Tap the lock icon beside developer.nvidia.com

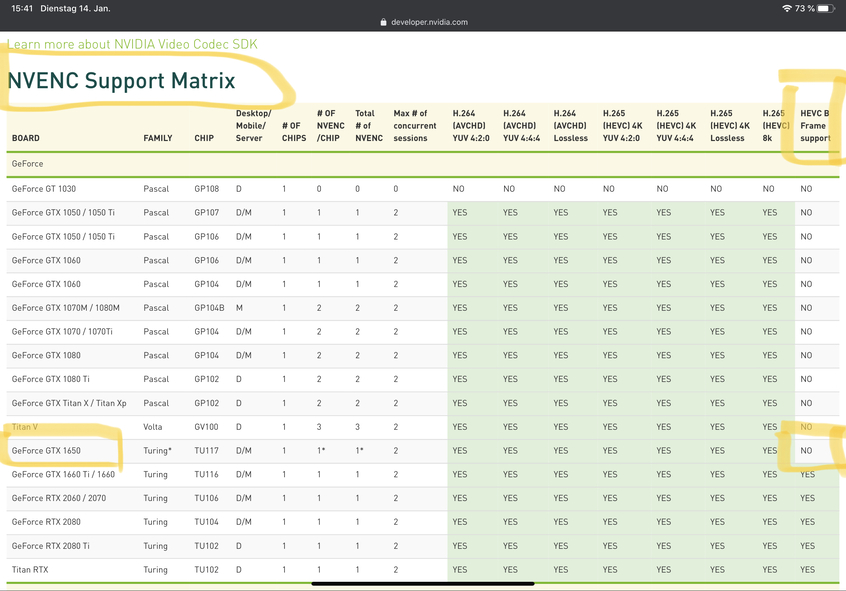(x=384, y=22)
